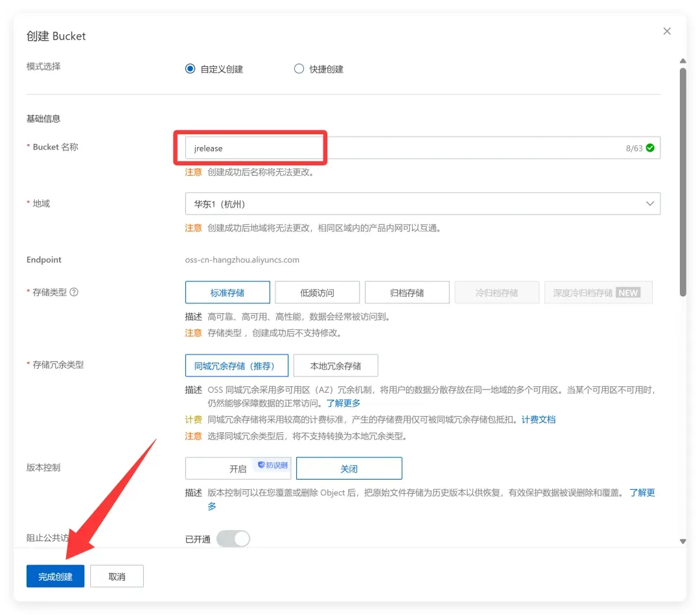700x615 pixels.
Task: Turn on version control with 开启
Action: point(238,468)
